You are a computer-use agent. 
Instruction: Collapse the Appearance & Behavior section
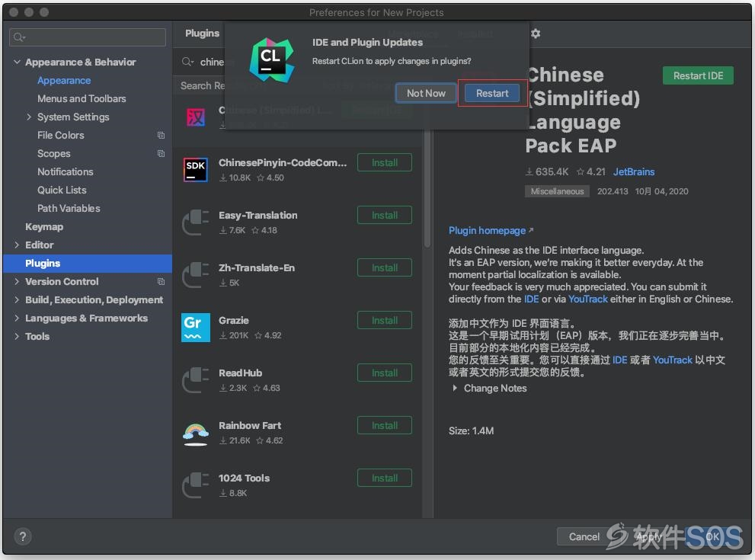(17, 62)
